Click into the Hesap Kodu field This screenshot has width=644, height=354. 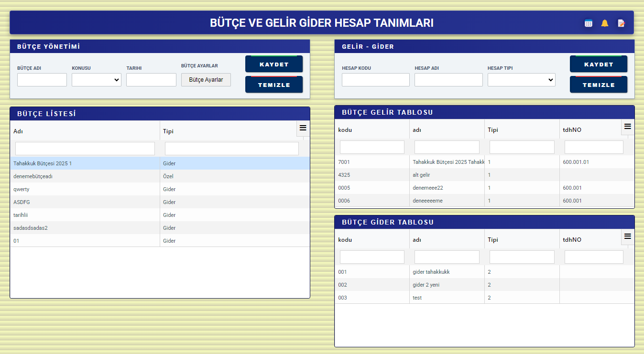[375, 80]
